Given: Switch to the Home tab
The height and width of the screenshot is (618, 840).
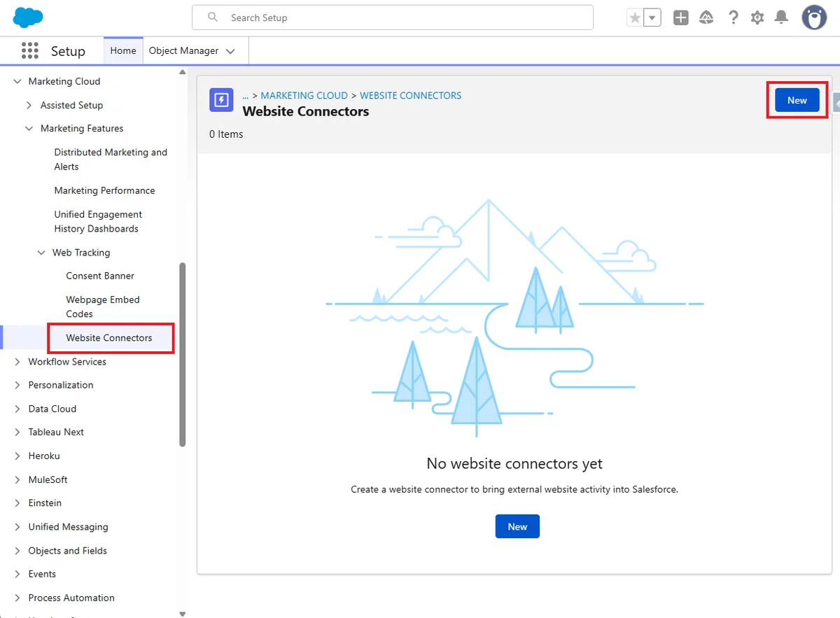Looking at the screenshot, I should [x=123, y=50].
